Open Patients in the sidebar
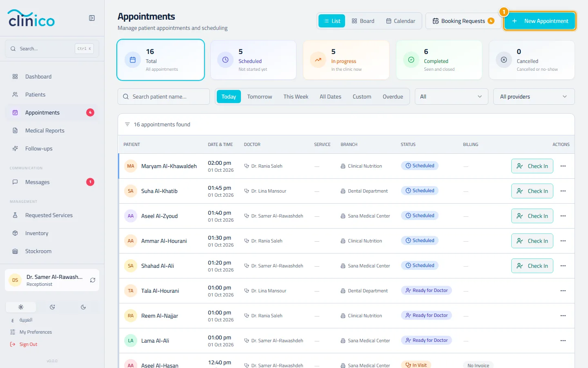Screen dimensions: 588x368 [52, 94]
